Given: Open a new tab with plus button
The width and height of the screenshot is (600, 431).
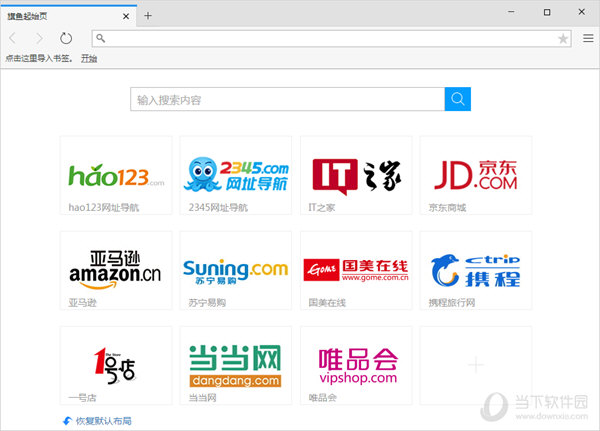Looking at the screenshot, I should tap(148, 16).
